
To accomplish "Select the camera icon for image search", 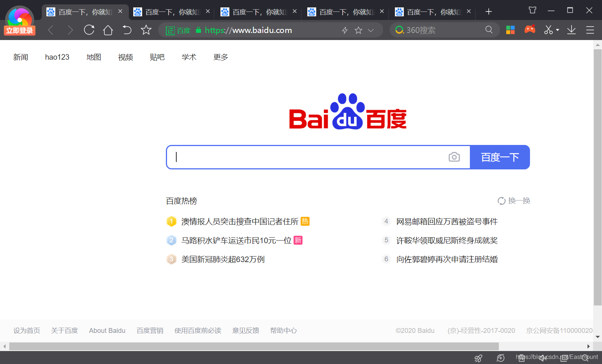I will click(x=454, y=157).
